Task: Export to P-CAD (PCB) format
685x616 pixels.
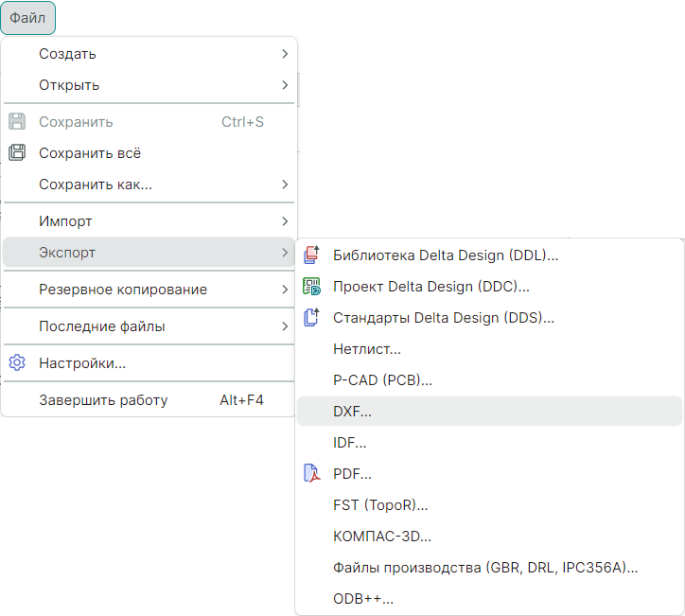Action: point(382,380)
